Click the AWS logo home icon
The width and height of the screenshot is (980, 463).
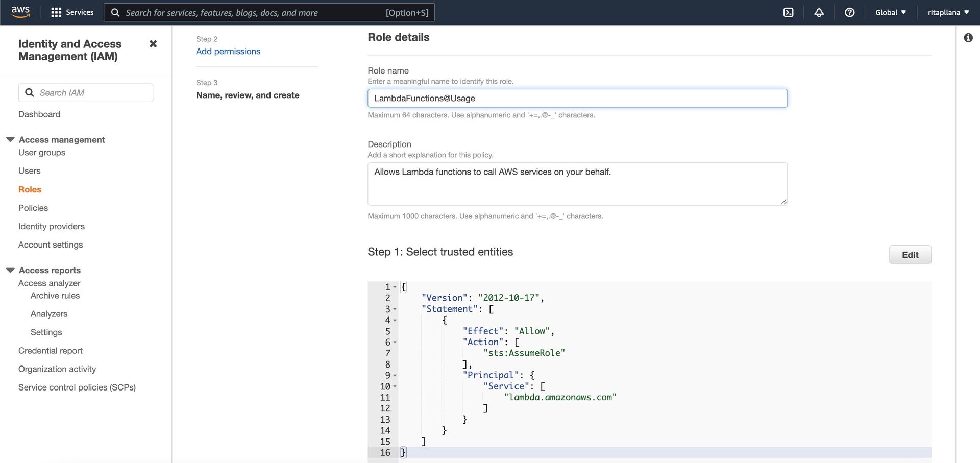20,12
